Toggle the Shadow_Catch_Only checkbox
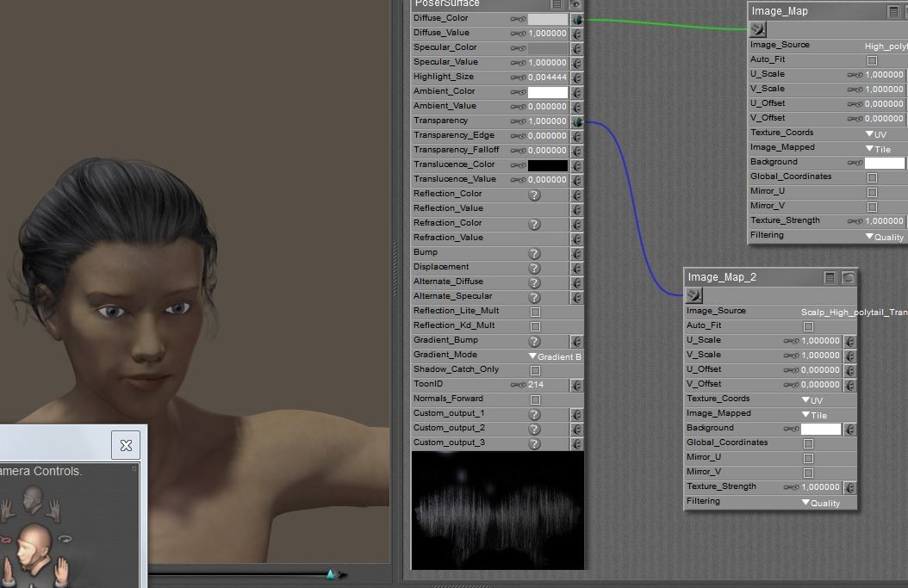 tap(535, 370)
